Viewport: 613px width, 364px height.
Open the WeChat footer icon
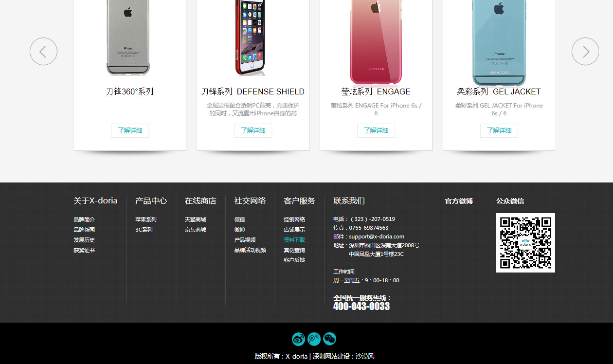[x=330, y=339]
